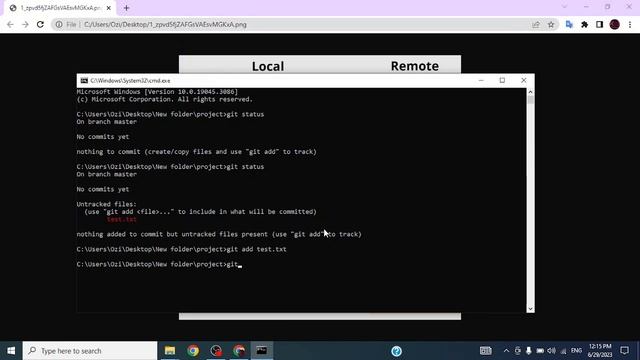640x360 pixels.
Task: Click the microphone tray icon
Action: pos(529,351)
